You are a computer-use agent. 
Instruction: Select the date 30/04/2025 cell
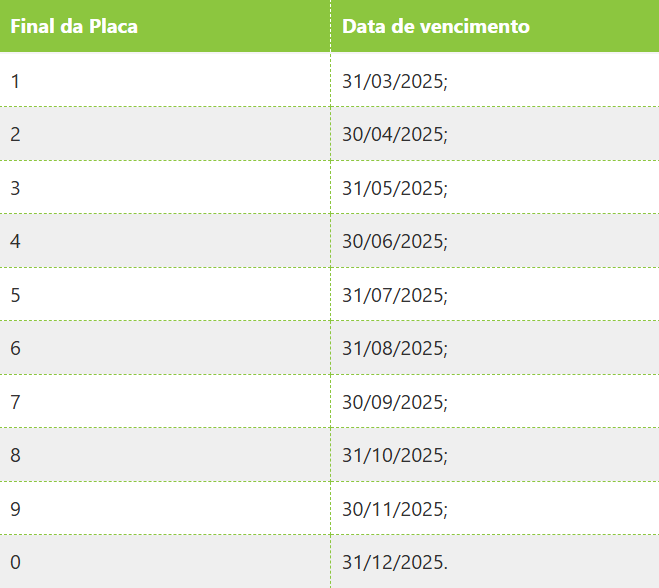pyautogui.click(x=495, y=134)
